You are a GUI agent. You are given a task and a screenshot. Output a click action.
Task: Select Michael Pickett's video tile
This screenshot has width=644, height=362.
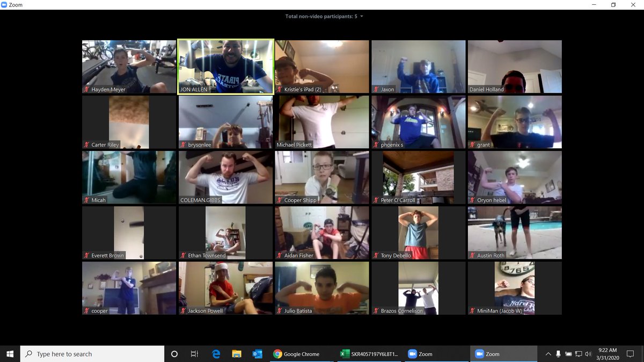click(322, 122)
